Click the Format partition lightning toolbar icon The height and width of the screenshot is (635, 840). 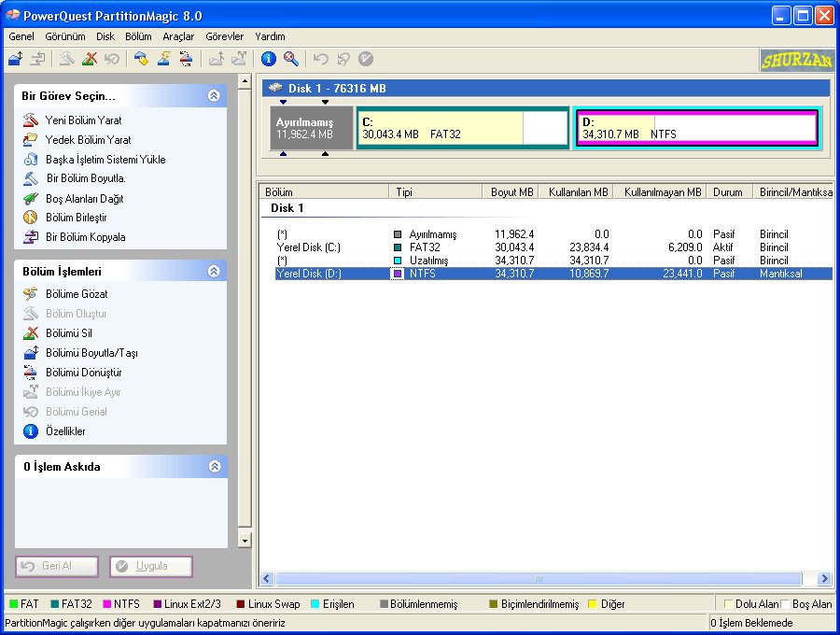click(163, 59)
